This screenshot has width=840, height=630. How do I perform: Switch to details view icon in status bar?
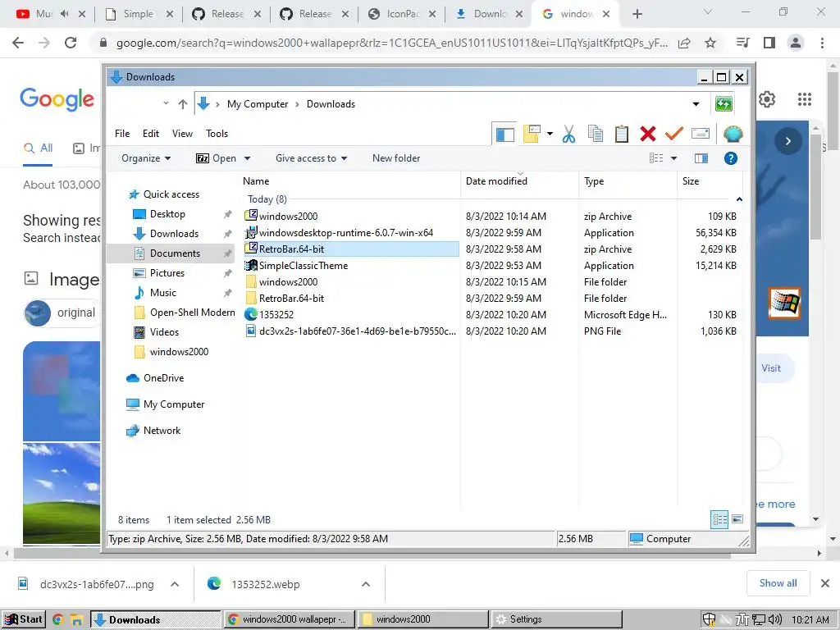[x=719, y=519]
